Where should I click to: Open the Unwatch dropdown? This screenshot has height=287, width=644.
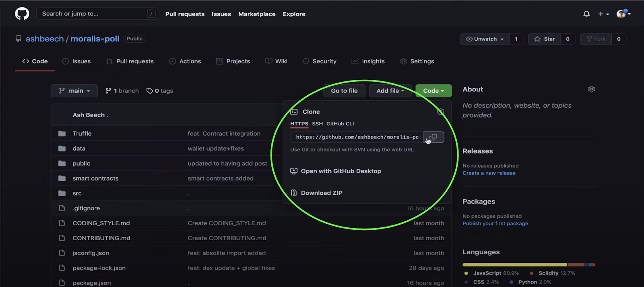coord(485,39)
